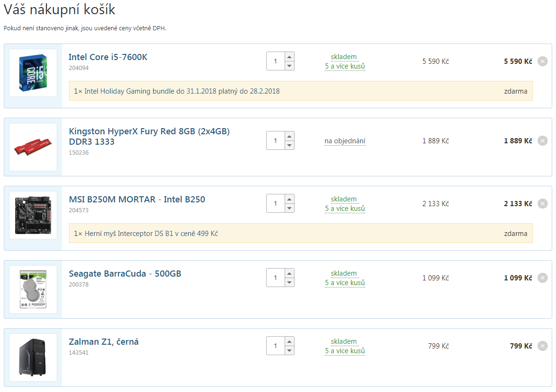Open the Intel Core i5-7600K product link

(x=108, y=57)
